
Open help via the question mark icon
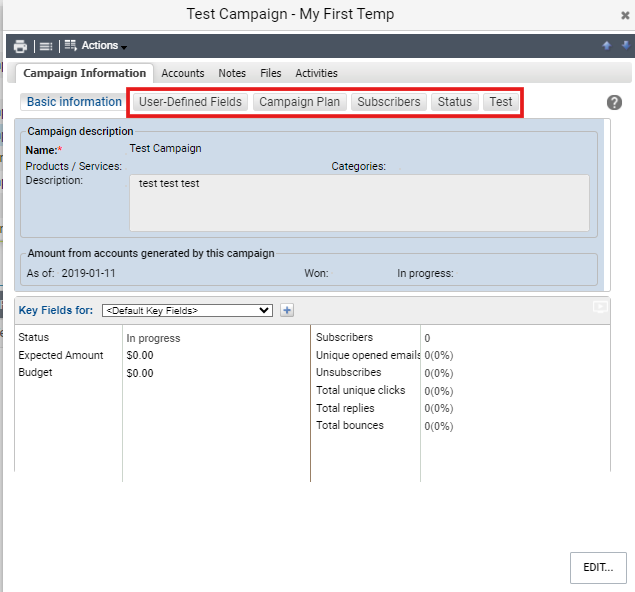tap(614, 102)
